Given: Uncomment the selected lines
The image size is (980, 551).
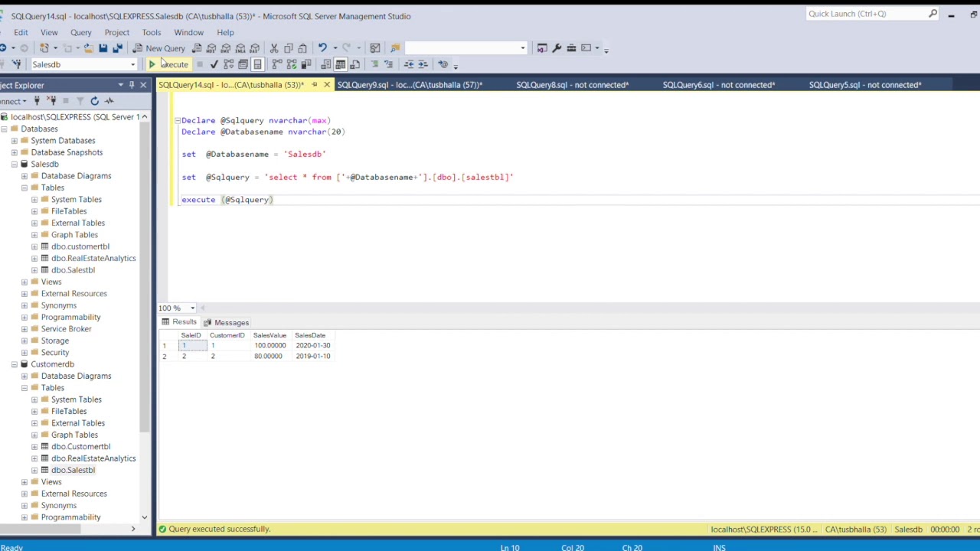Looking at the screenshot, I should [x=389, y=64].
